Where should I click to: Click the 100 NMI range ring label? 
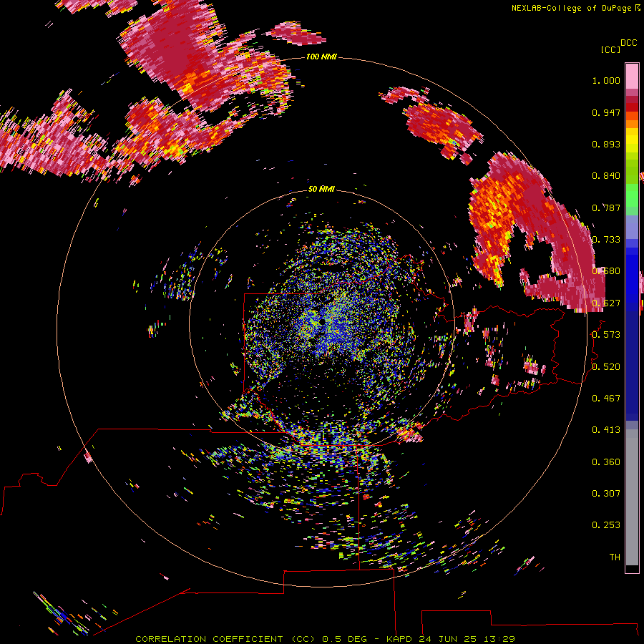click(321, 57)
